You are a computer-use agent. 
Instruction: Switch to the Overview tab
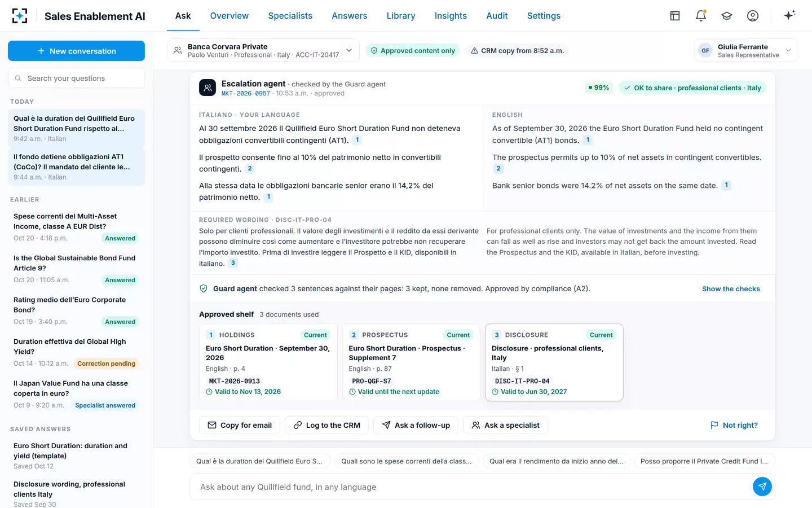[229, 16]
